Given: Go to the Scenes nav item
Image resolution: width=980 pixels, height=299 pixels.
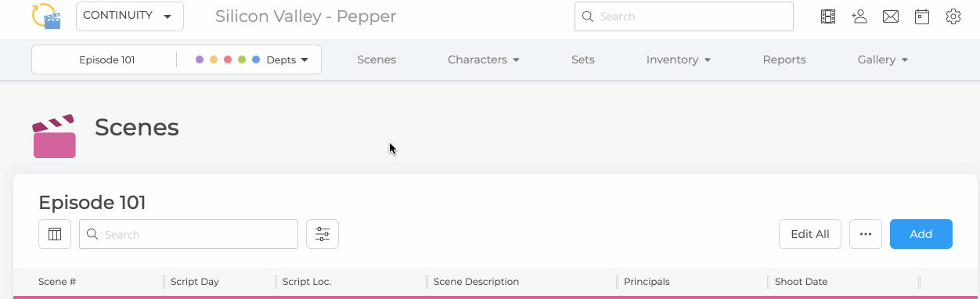Looking at the screenshot, I should pyautogui.click(x=377, y=59).
